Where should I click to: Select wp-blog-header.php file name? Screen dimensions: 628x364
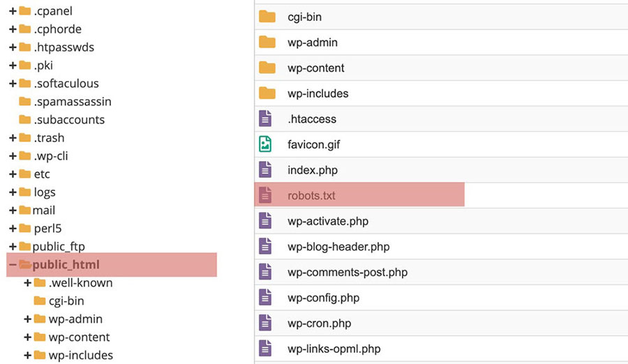click(x=339, y=247)
